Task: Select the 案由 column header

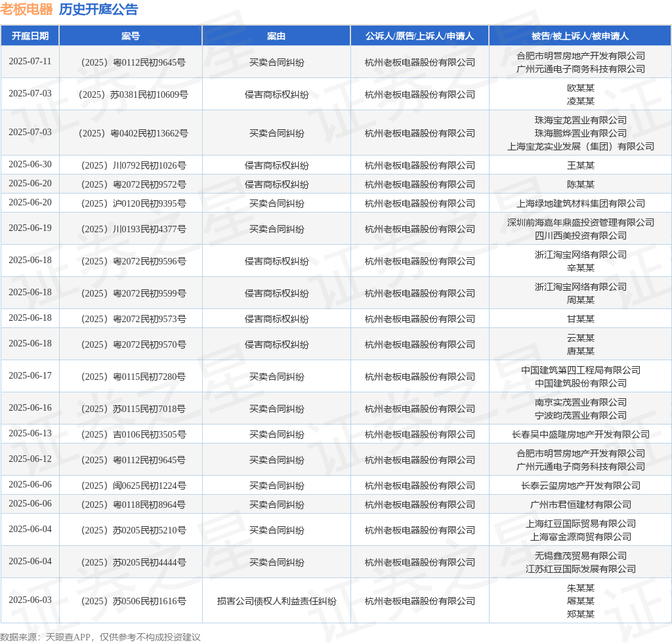Action: pos(276,36)
